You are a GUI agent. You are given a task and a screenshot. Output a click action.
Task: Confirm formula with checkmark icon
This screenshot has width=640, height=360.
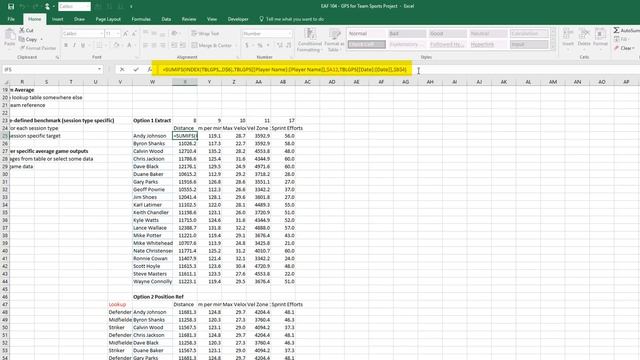click(136, 70)
